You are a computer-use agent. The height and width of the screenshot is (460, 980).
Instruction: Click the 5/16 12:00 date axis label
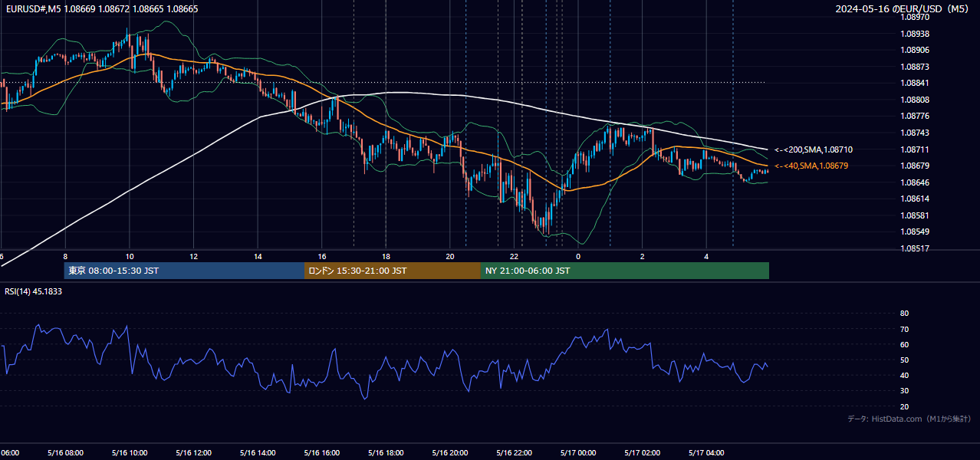(193, 453)
